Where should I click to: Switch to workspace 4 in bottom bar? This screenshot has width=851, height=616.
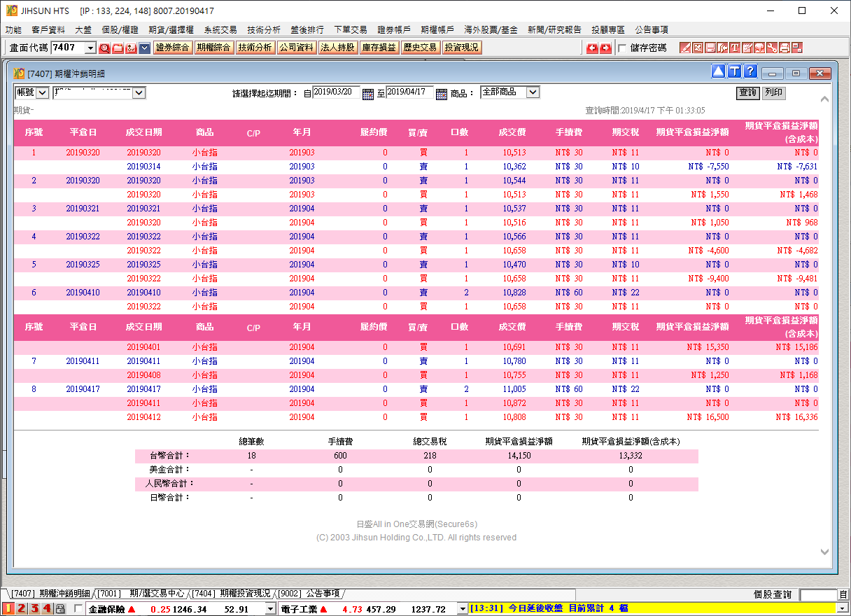(47, 609)
